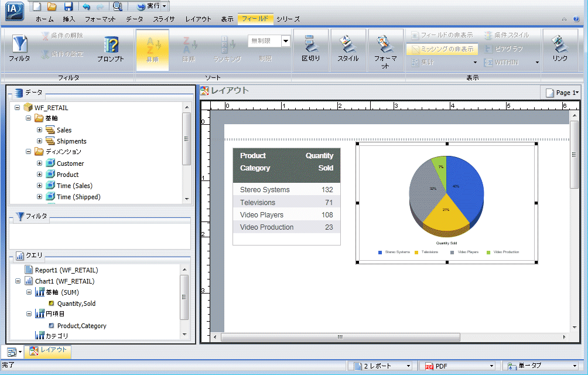Open the フォーマット tab

click(100, 19)
